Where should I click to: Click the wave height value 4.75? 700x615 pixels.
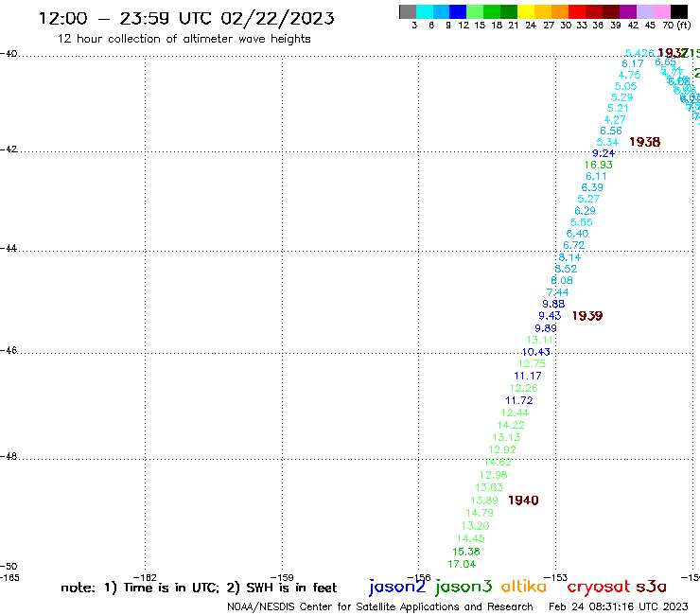click(x=629, y=75)
